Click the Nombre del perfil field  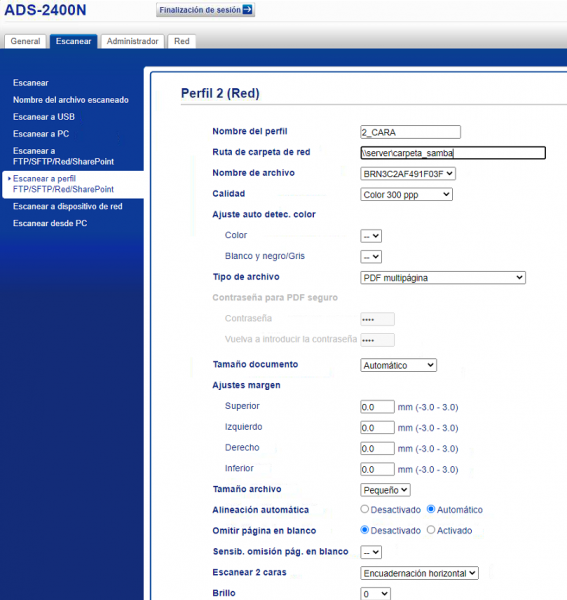411,132
